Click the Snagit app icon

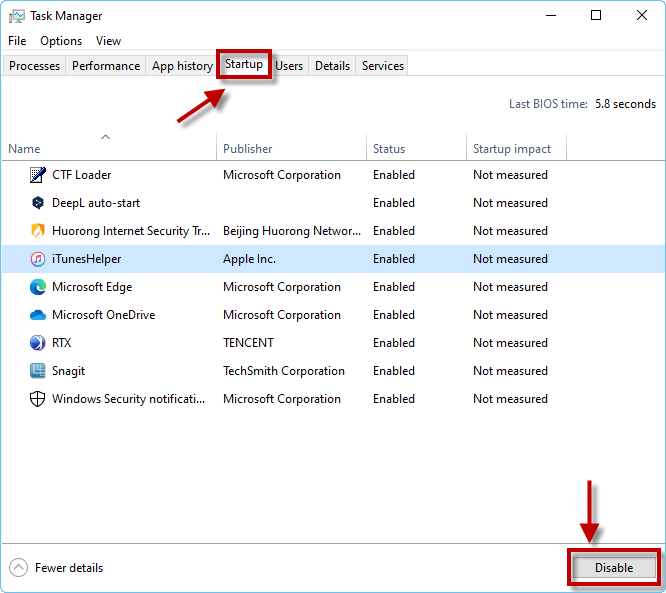coord(38,371)
